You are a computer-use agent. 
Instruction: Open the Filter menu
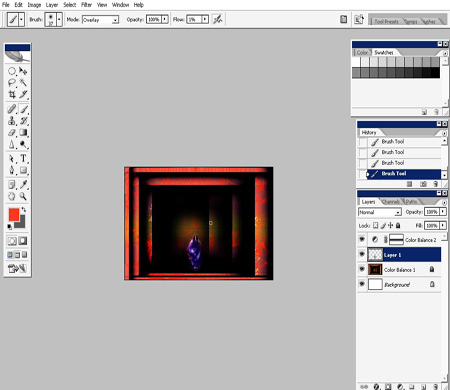pos(86,5)
